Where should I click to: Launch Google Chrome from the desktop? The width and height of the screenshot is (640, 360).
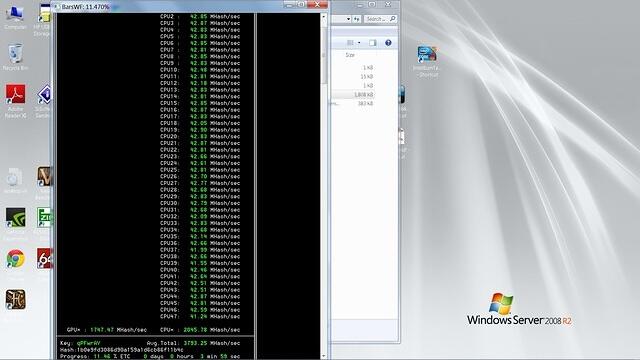16,259
